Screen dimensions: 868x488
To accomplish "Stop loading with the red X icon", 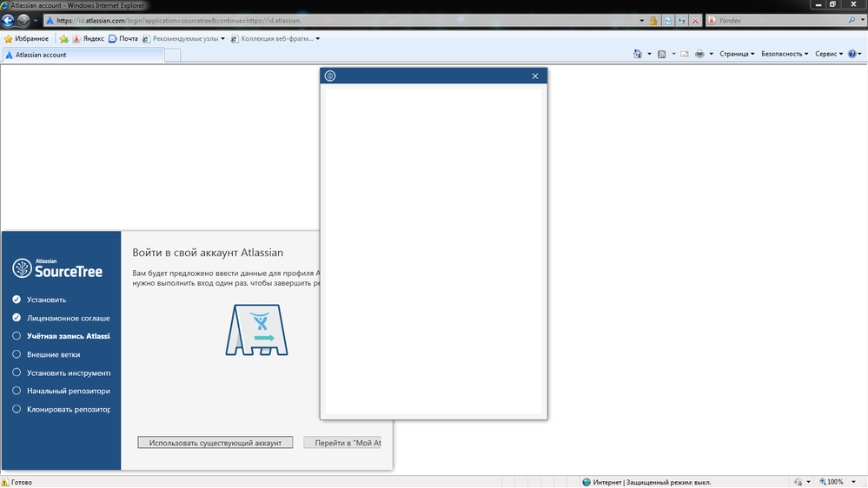I will 695,21.
